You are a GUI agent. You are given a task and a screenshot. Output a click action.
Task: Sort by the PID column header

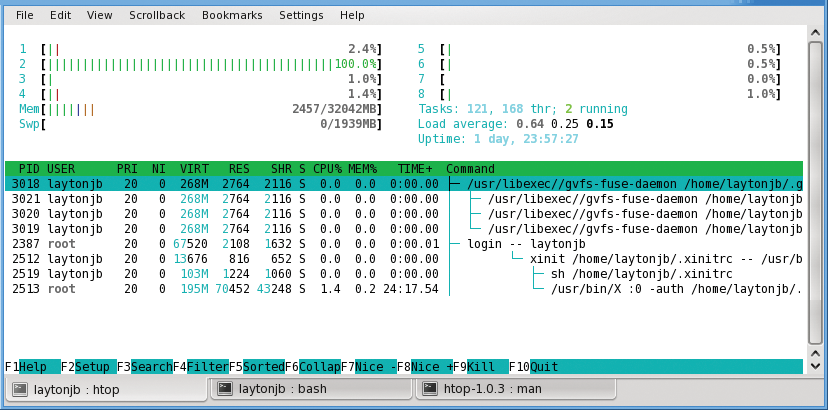[29, 169]
